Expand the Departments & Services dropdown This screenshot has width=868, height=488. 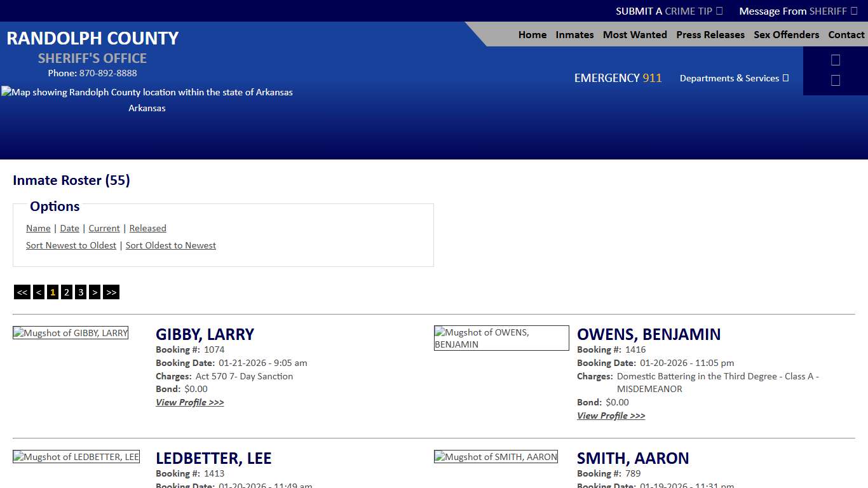[734, 78]
